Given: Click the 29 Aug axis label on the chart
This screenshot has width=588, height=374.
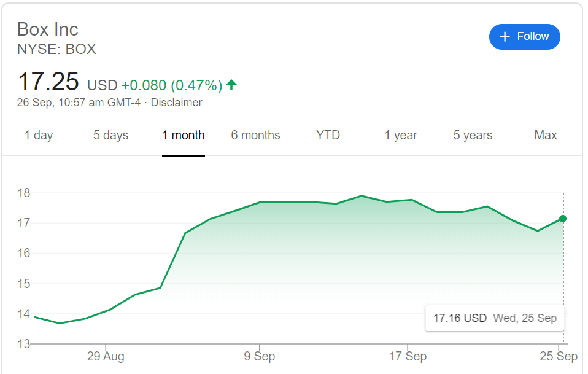Looking at the screenshot, I should 106,356.
